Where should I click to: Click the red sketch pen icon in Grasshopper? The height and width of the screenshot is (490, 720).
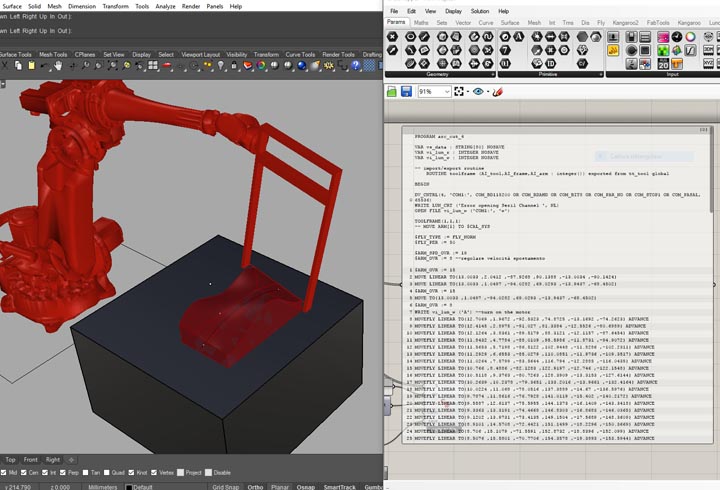(497, 92)
